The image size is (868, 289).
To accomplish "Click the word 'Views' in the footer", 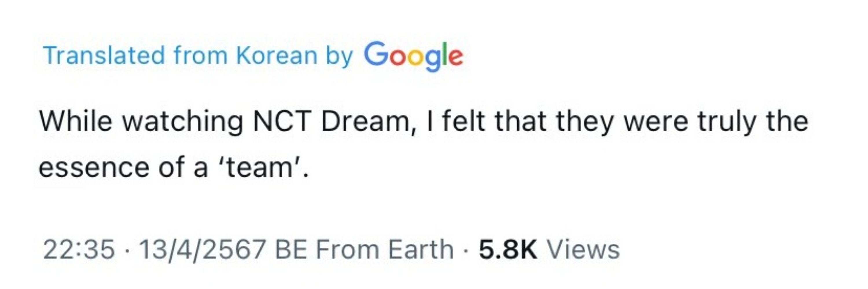I will click(583, 250).
